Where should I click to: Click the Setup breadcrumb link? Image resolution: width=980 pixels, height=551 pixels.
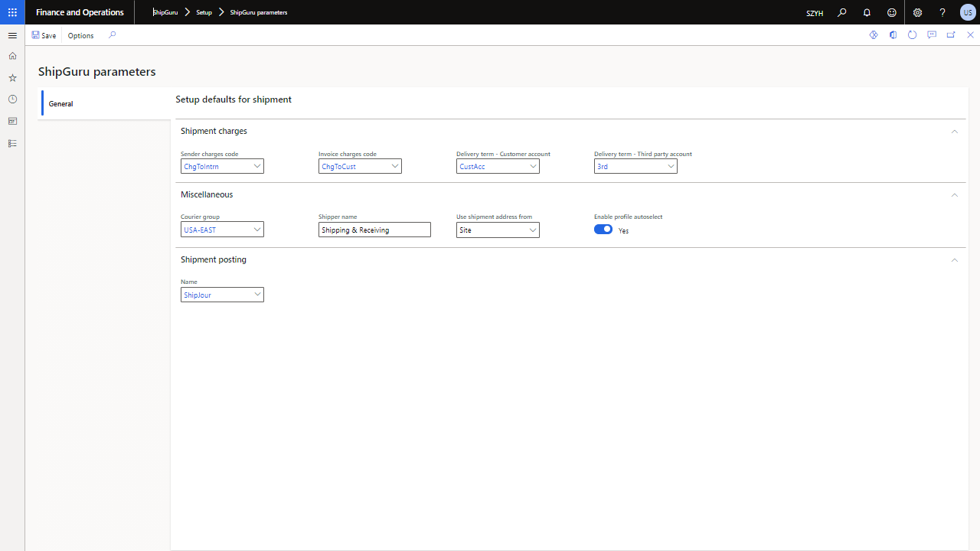[x=204, y=12]
